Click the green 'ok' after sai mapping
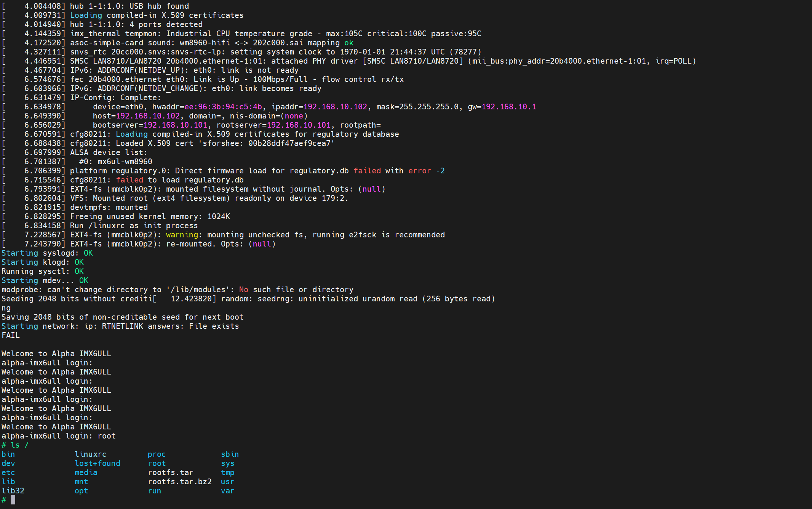The image size is (812, 509). pyautogui.click(x=348, y=43)
